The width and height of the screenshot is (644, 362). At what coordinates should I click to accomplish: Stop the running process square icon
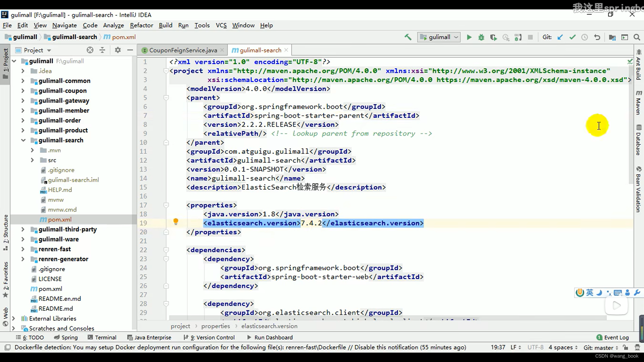point(530,37)
